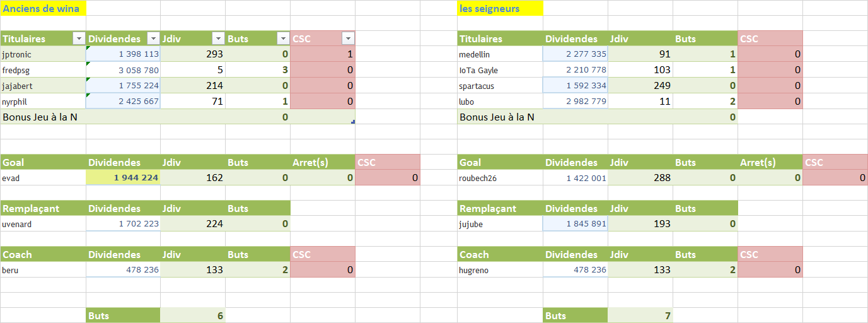Open the Dividendes filter arrow in the Anciens table

tap(153, 38)
